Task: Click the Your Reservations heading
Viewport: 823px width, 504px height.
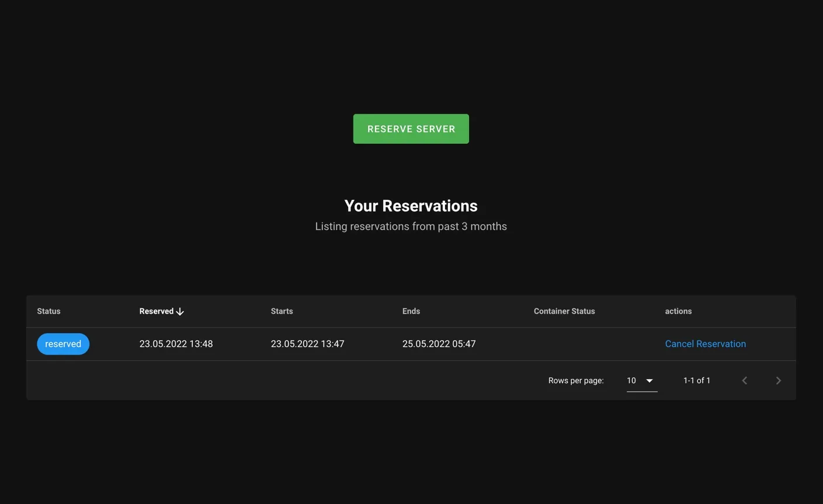Action: coord(411,206)
